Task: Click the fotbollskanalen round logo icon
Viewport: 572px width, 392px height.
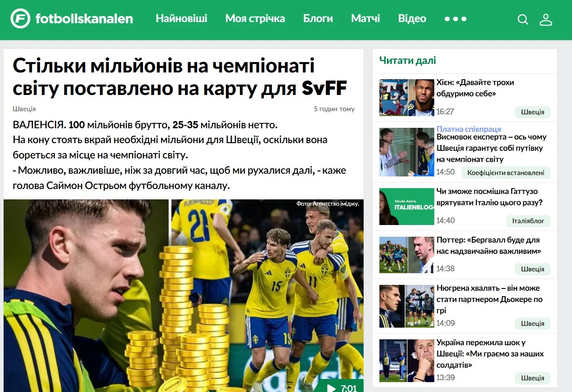Action: click(x=20, y=18)
